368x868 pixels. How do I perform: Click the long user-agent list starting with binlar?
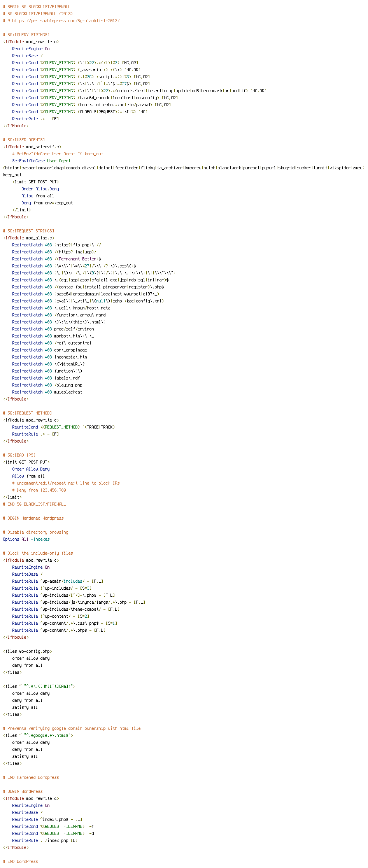[184, 168]
